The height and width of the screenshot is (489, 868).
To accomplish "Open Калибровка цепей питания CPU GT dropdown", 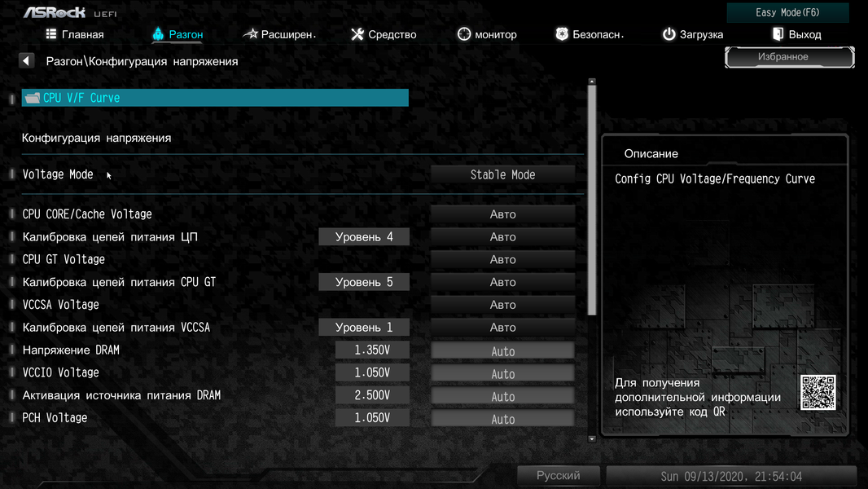I will 502,282.
